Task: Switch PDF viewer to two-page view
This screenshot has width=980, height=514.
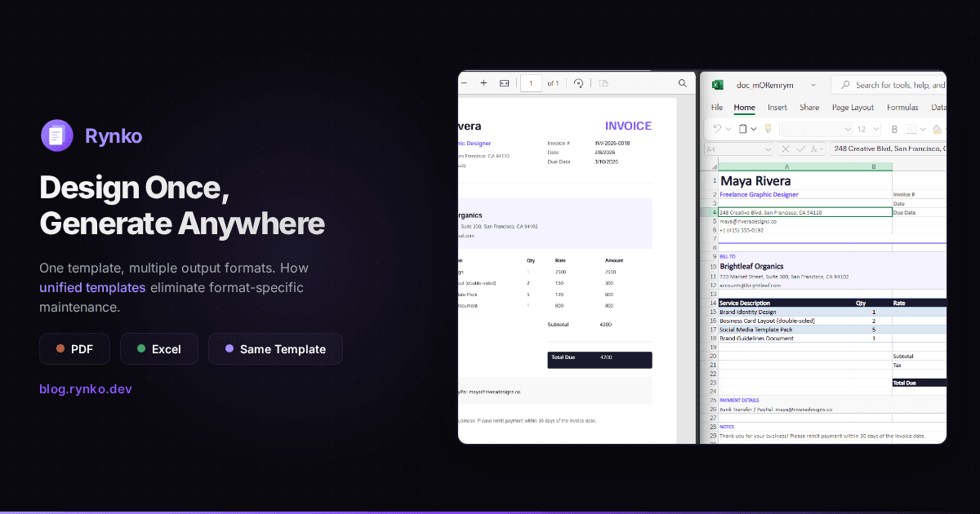Action: click(604, 83)
